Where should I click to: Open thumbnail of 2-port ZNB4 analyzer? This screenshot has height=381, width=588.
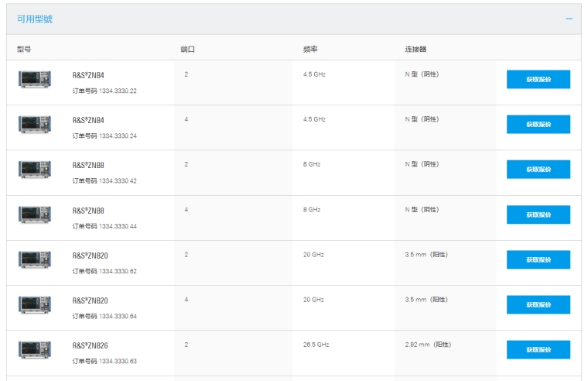coord(35,79)
